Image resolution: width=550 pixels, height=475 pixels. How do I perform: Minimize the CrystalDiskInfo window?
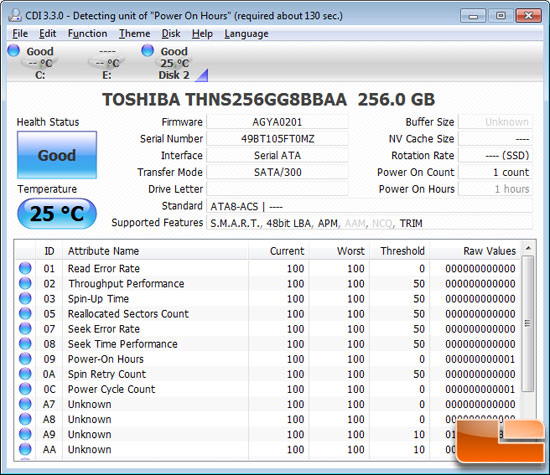pos(473,16)
